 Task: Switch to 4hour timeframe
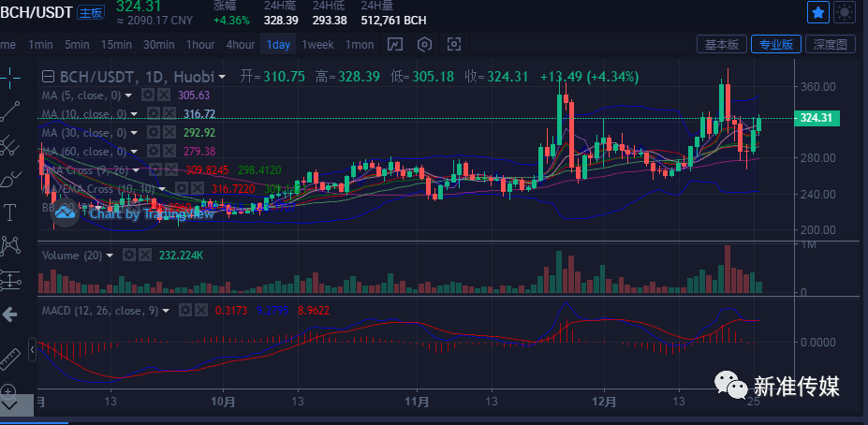[x=241, y=45]
